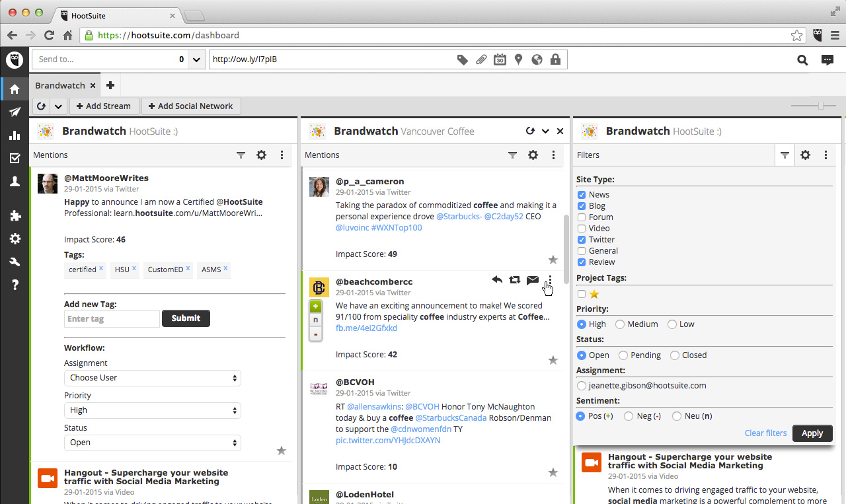Expand the Send to profile picker arrow
Screen dimensions: 846x504
pos(196,59)
